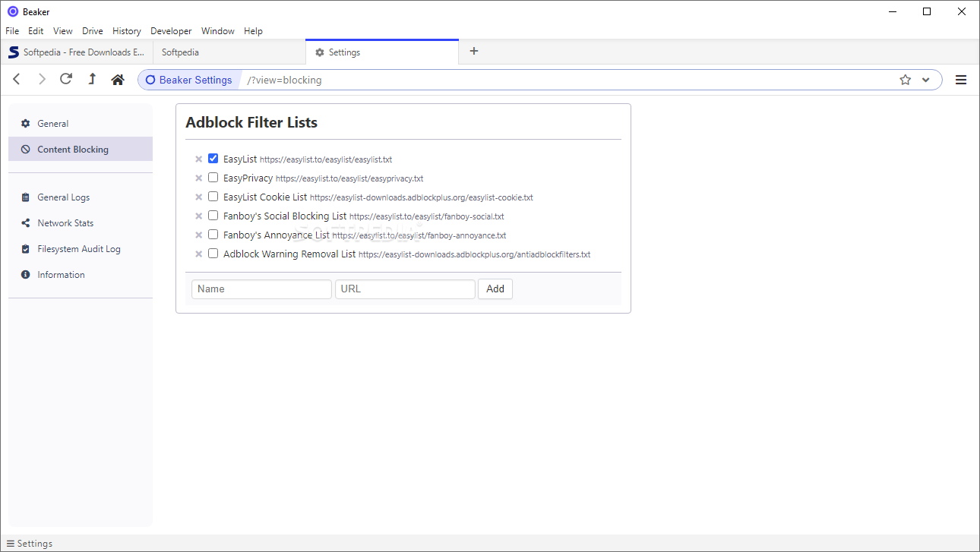
Task: Switch to Softpedia - Free Downloads tab
Action: coord(76,52)
